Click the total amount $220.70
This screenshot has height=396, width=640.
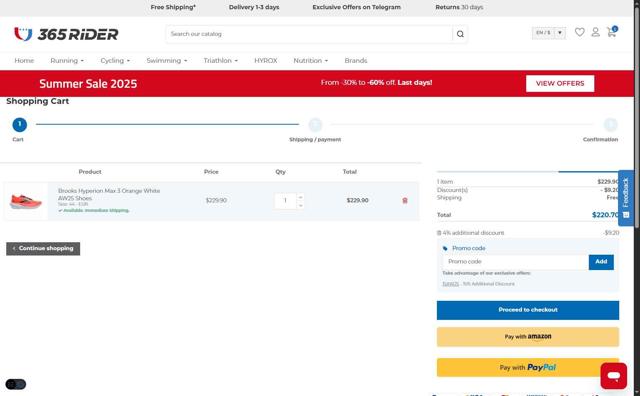[605, 215]
